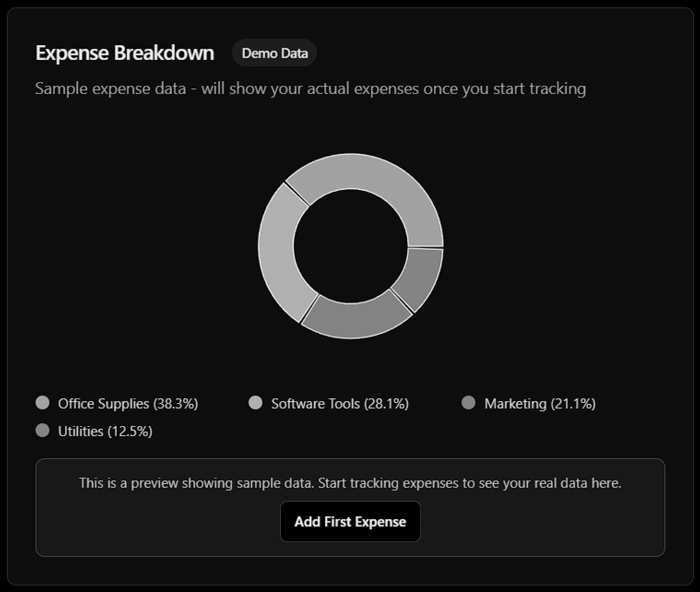
Task: Click the Marketing legend dot
Action: (468, 402)
